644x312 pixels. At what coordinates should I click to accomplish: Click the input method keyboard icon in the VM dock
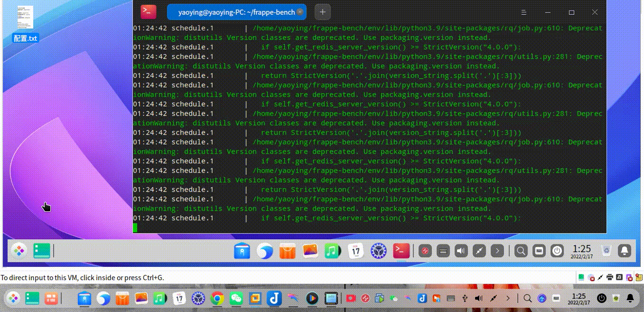[x=539, y=251]
